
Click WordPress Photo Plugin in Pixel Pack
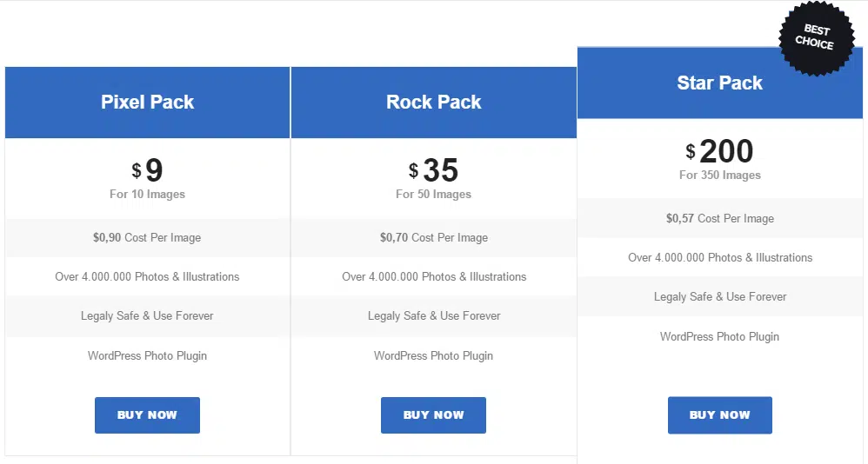(x=147, y=355)
